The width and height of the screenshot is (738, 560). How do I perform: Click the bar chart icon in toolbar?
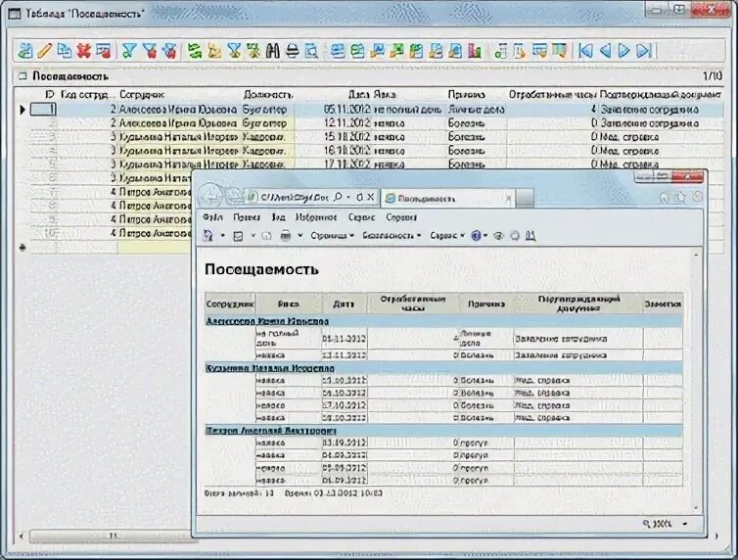point(475,50)
